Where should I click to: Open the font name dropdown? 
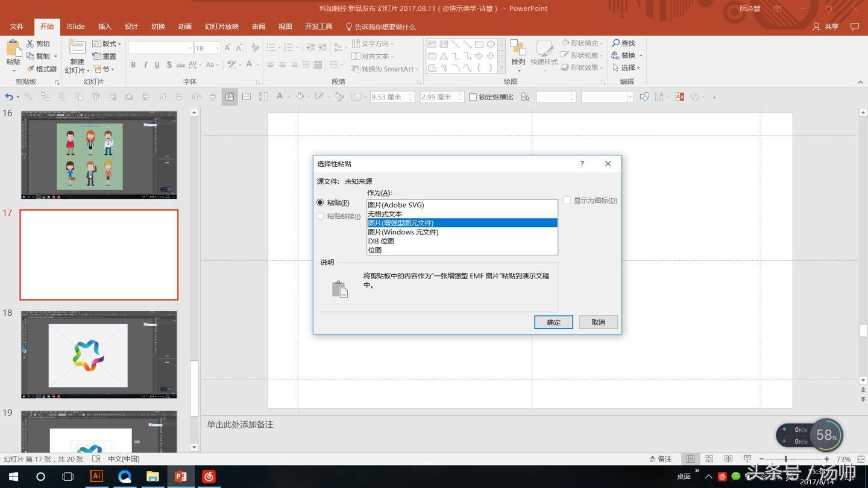[x=190, y=48]
